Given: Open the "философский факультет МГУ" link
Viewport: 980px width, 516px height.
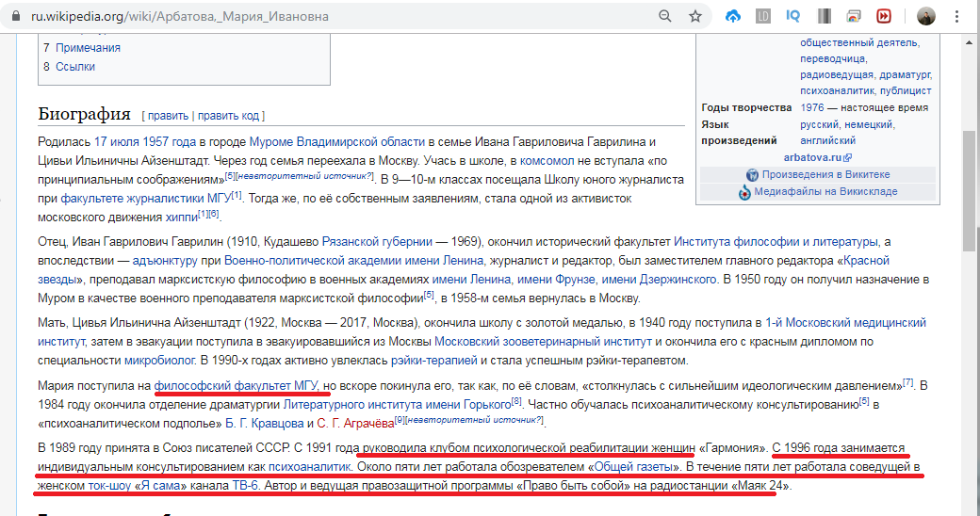Looking at the screenshot, I should [237, 385].
